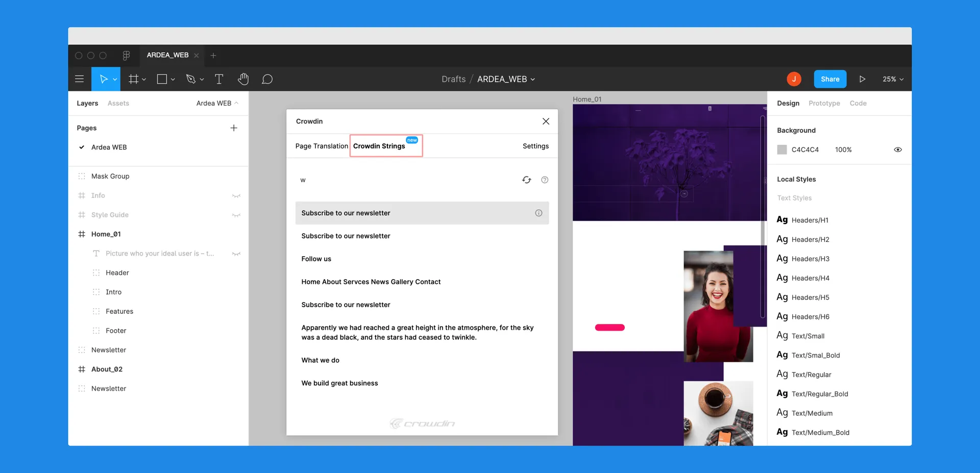Activate the Hand tool
This screenshot has width=980, height=473.
click(243, 79)
